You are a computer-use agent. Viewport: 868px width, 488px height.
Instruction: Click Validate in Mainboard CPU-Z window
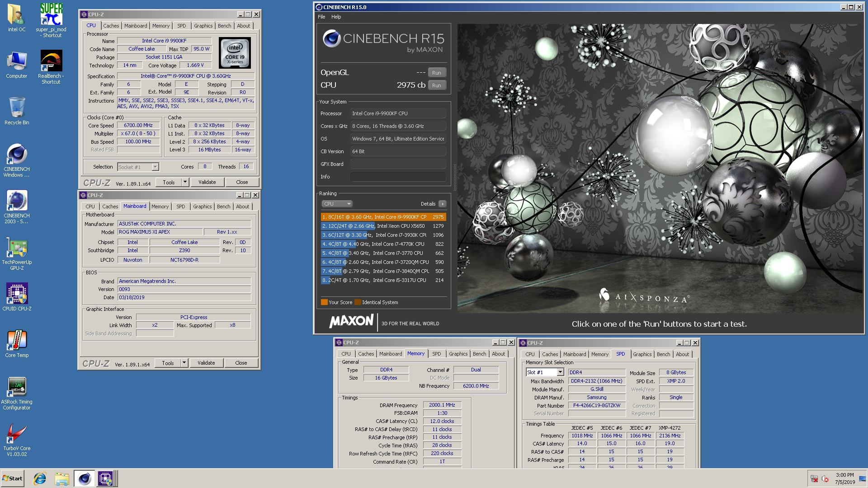[x=206, y=363]
